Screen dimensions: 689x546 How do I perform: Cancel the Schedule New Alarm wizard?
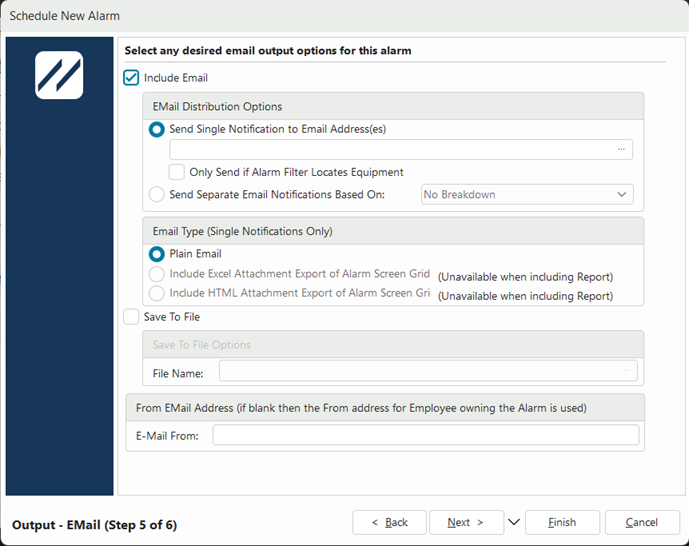point(642,522)
